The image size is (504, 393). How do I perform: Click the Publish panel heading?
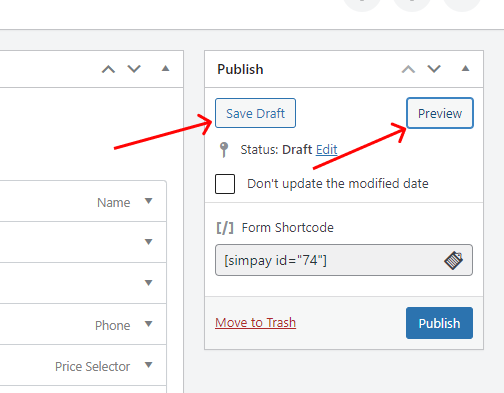tap(240, 69)
